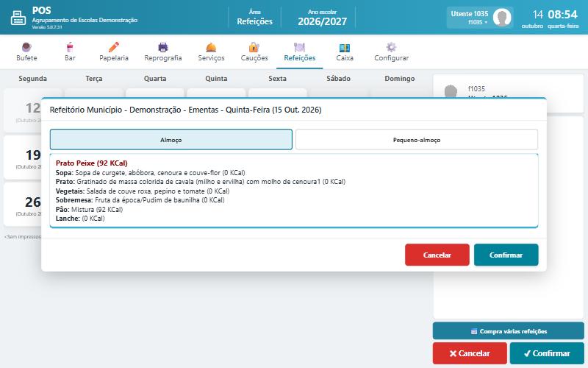Click the Prato gratinado menu line

[200, 182]
